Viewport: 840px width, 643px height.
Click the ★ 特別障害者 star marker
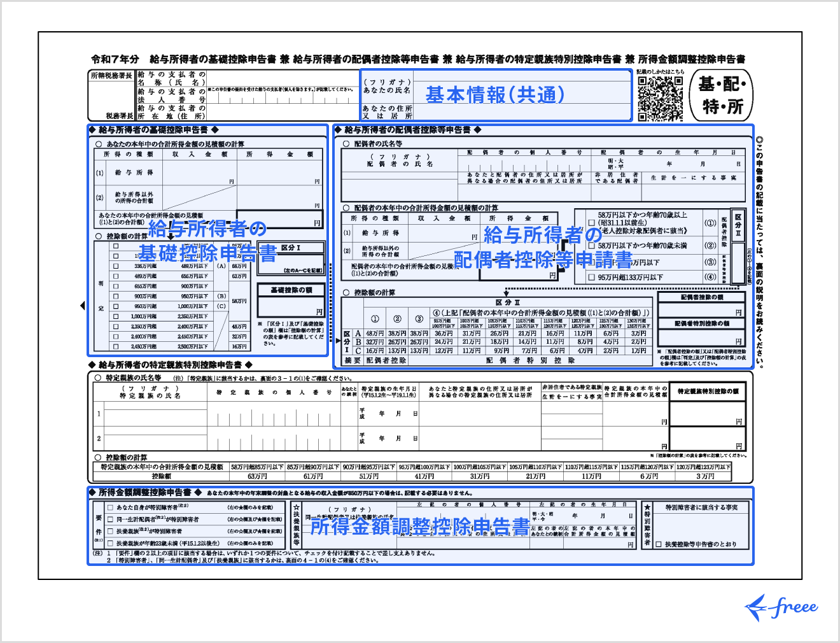[647, 507]
